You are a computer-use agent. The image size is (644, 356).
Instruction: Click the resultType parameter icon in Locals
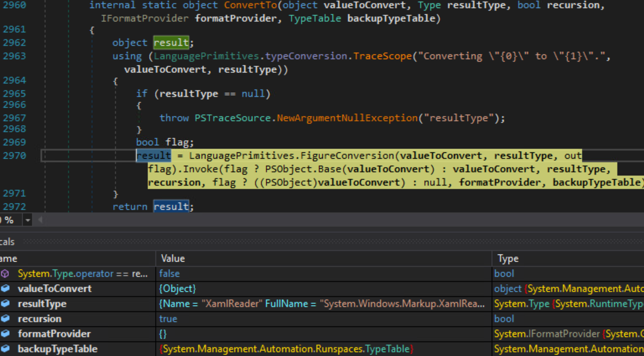tap(5, 304)
